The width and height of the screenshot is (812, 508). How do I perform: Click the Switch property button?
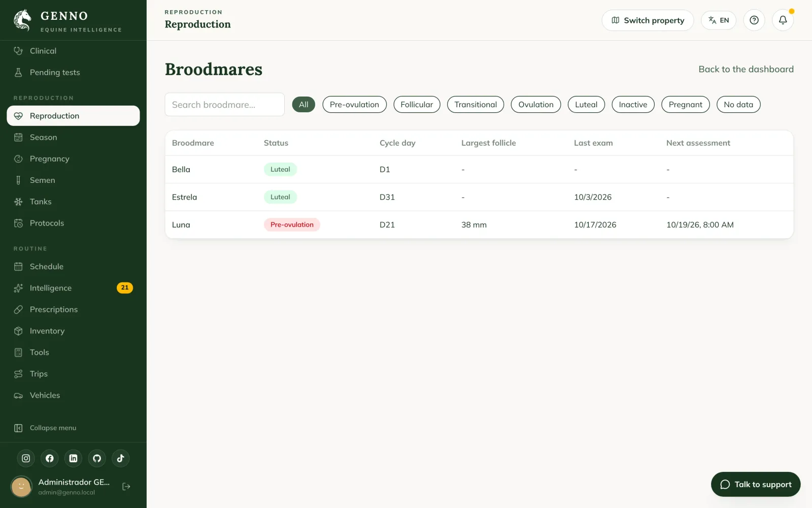click(648, 20)
